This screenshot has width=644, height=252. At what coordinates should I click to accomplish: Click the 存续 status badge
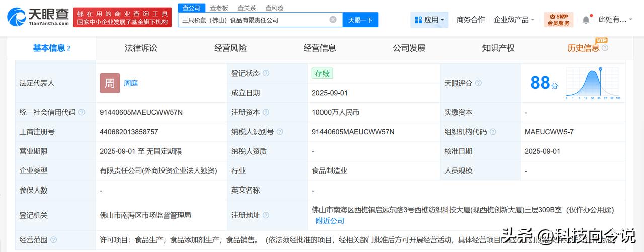[x=322, y=73]
